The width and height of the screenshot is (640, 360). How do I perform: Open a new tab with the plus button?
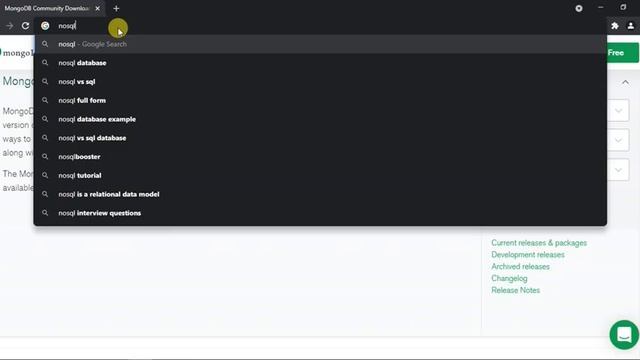pyautogui.click(x=116, y=8)
